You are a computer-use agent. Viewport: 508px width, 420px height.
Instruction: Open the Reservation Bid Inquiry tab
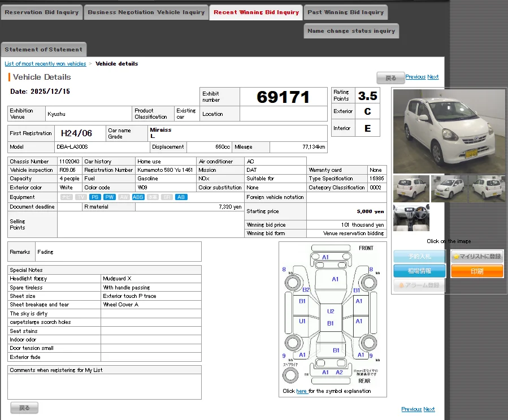coord(42,12)
